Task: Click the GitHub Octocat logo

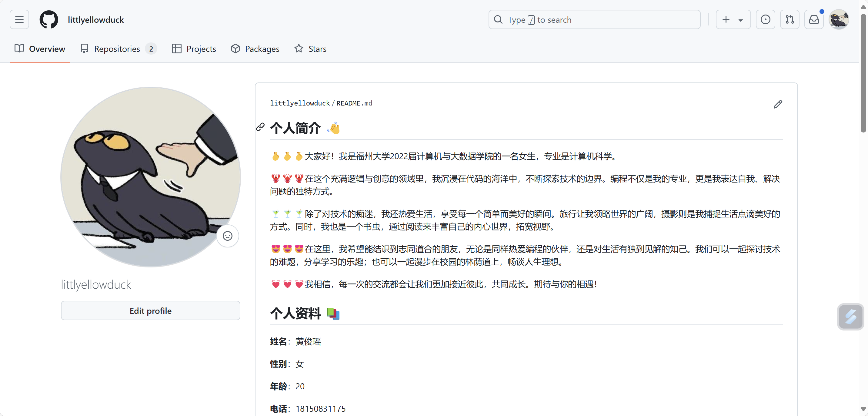Action: (49, 19)
